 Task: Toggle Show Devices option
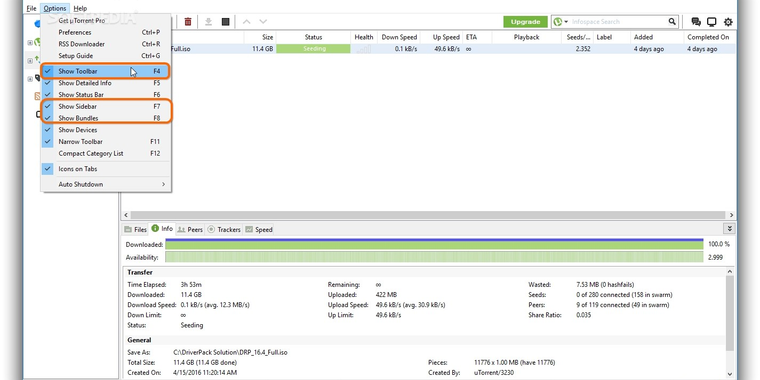pos(106,130)
